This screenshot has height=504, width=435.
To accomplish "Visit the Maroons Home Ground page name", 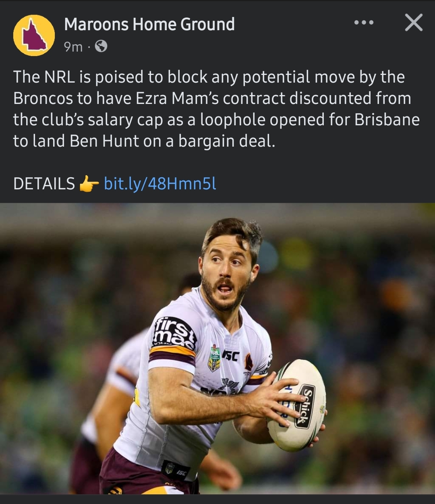I will click(x=149, y=24).
